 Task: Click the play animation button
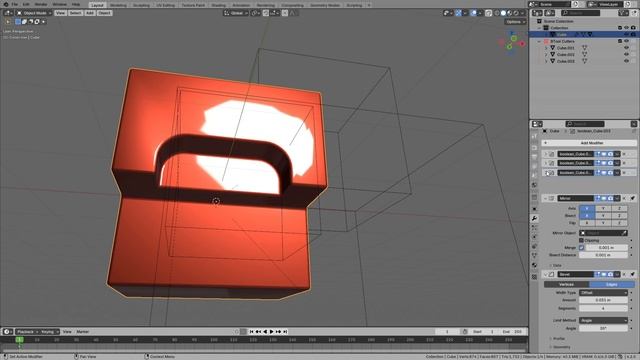tap(271, 332)
